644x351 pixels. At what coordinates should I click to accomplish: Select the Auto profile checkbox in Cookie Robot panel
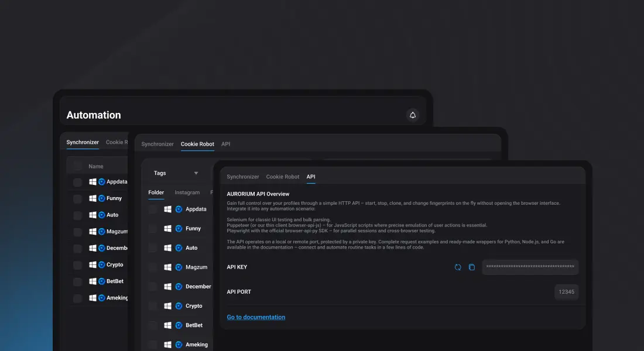point(153,248)
